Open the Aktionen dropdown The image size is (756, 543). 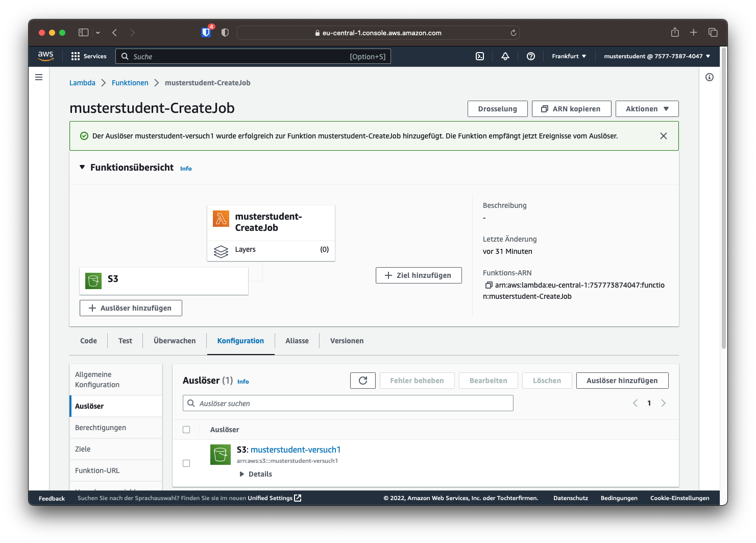click(647, 109)
